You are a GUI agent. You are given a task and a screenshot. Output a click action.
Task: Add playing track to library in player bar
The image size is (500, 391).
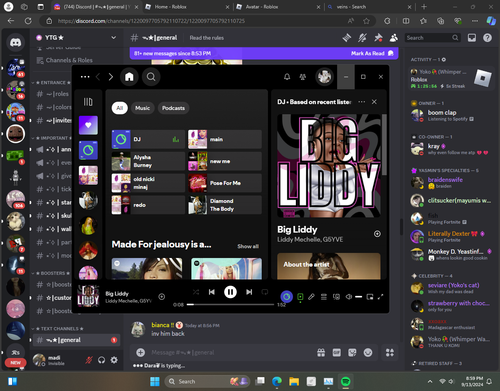[x=162, y=297]
